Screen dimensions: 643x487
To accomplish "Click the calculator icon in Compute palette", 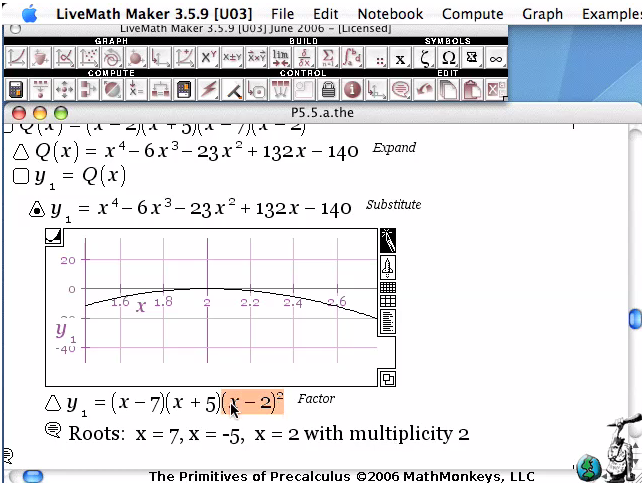I will coord(16,90).
